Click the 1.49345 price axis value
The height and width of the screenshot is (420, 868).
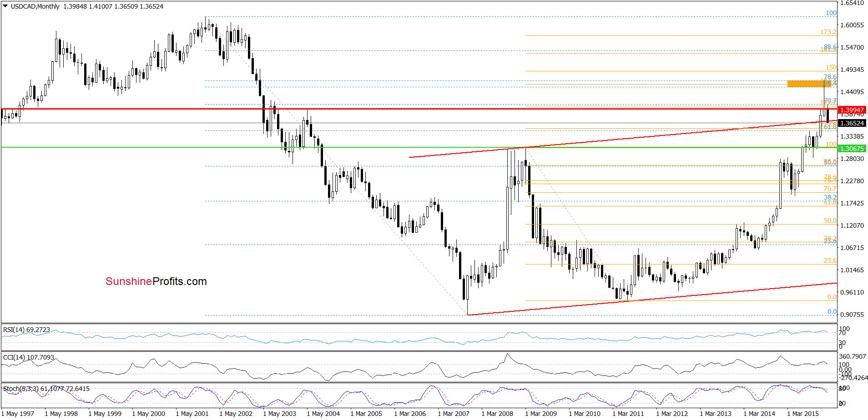point(852,70)
